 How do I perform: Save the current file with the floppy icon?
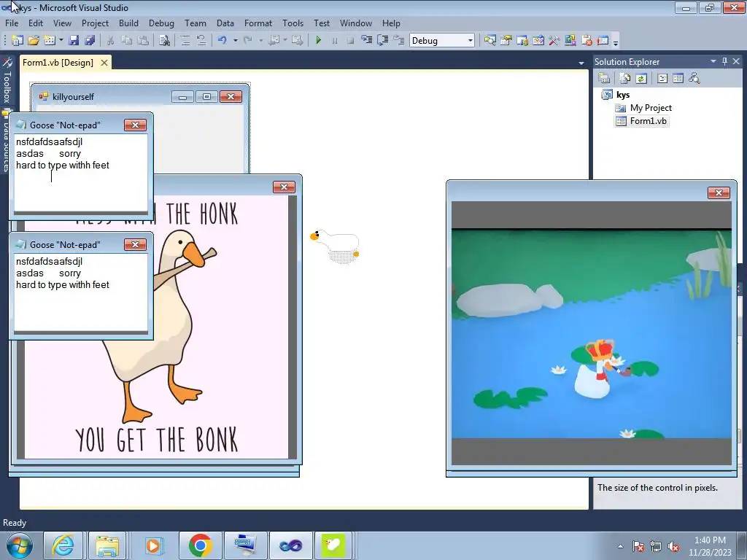[x=74, y=41]
